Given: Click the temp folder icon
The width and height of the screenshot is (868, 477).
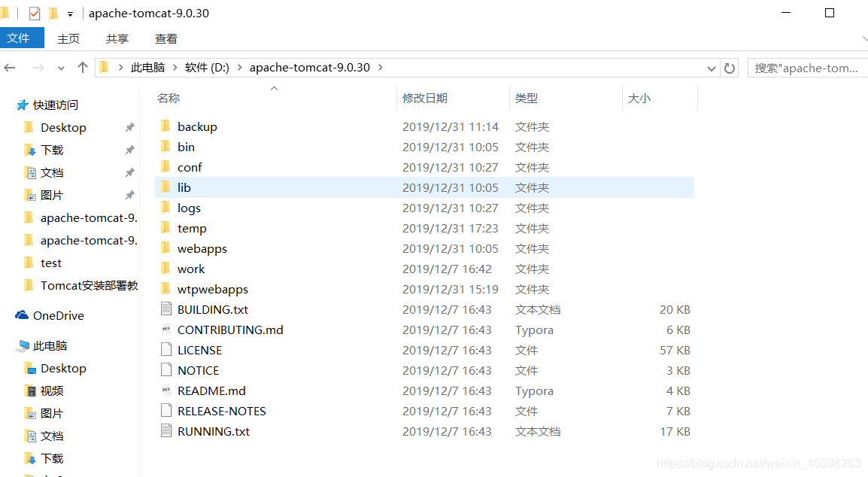Looking at the screenshot, I should (x=165, y=228).
